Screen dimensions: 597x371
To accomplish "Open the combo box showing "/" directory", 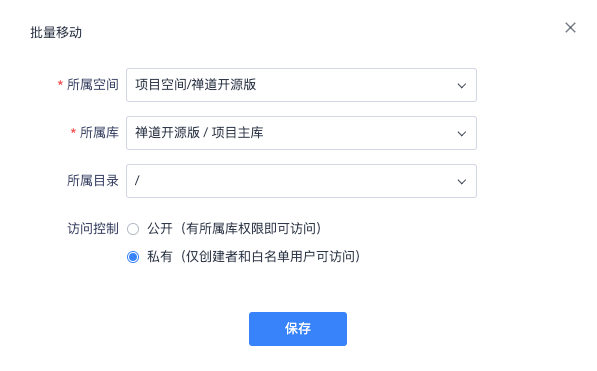I will tap(301, 181).
